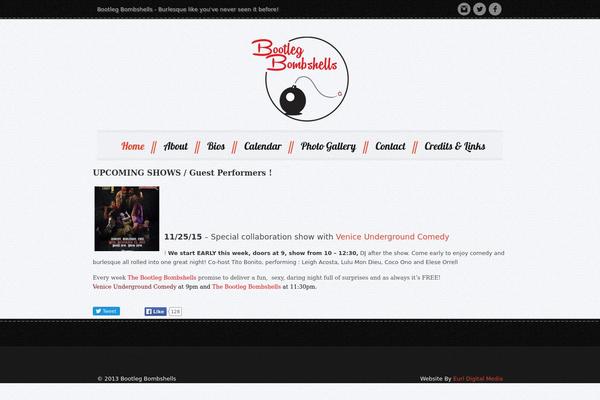The width and height of the screenshot is (600, 400).
Task: Click the Like count showing 128
Action: [175, 312]
